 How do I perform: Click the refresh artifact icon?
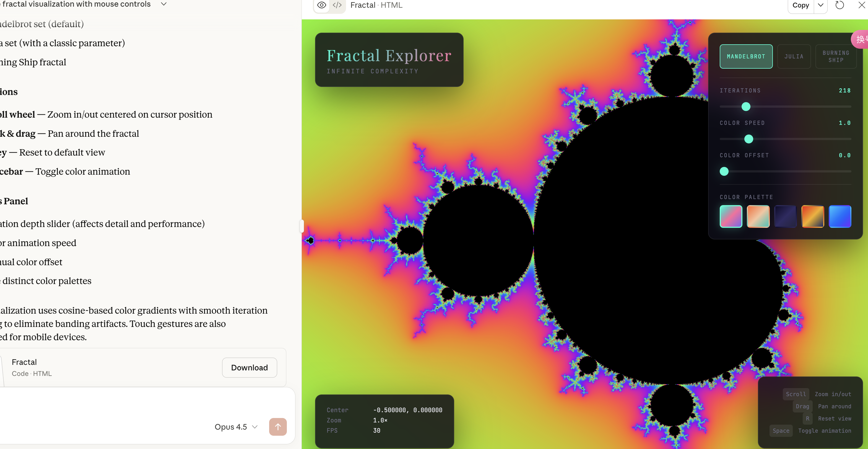(x=839, y=5)
